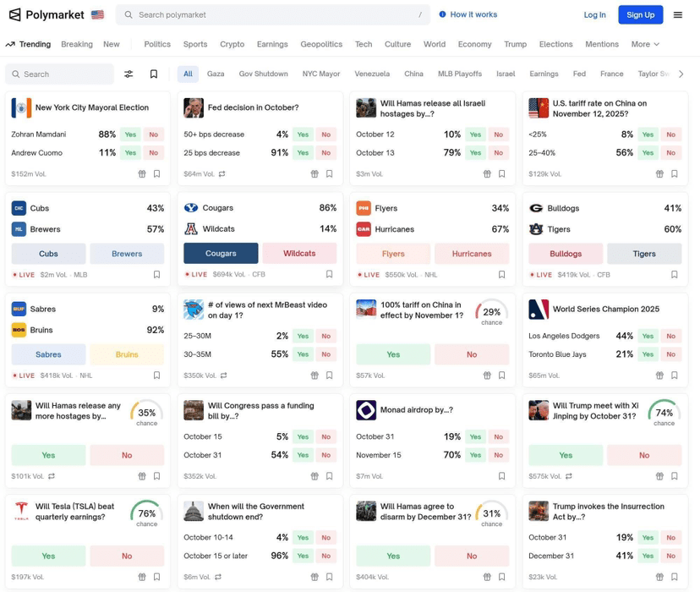Click the 74% chance gauge on Trump Xi card

point(664,414)
